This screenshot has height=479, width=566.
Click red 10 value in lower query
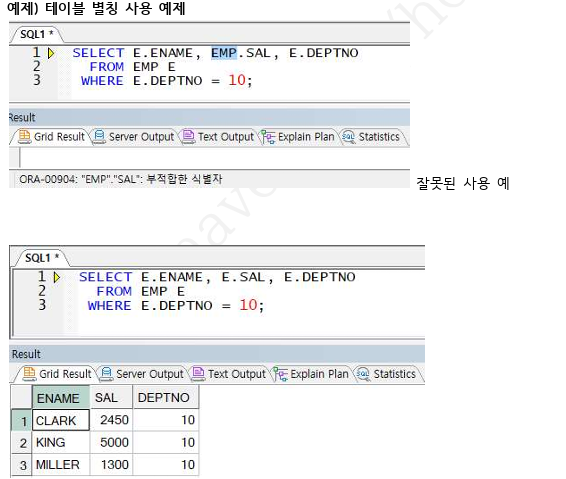click(x=248, y=305)
